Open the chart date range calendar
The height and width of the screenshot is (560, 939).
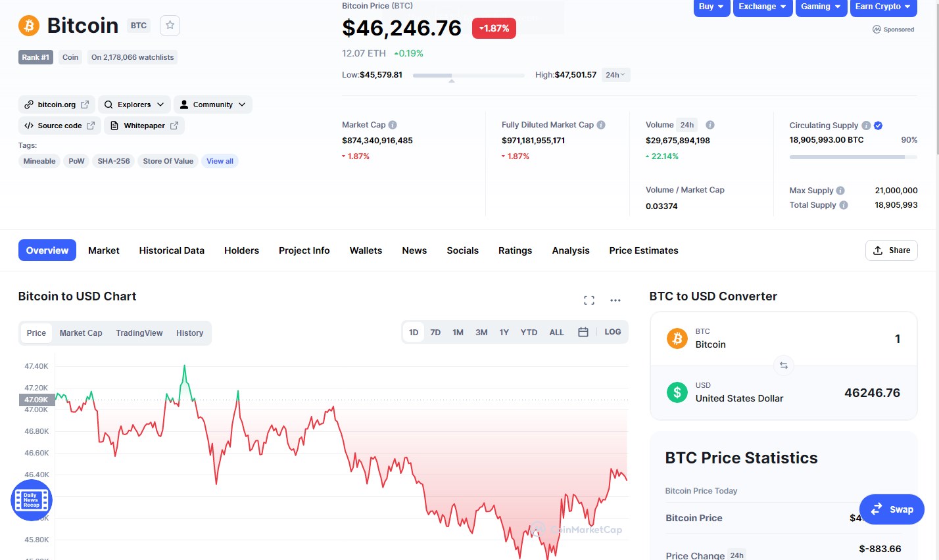click(583, 332)
